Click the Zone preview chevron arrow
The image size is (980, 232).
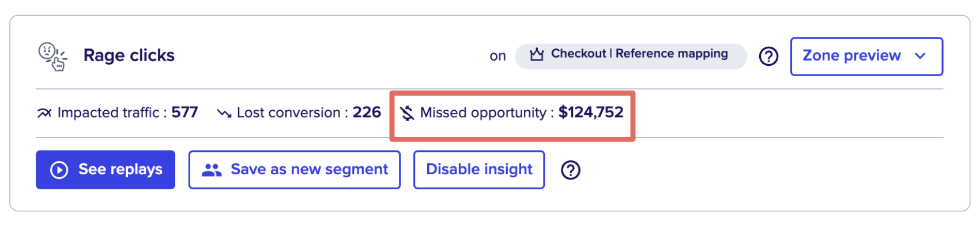(920, 56)
